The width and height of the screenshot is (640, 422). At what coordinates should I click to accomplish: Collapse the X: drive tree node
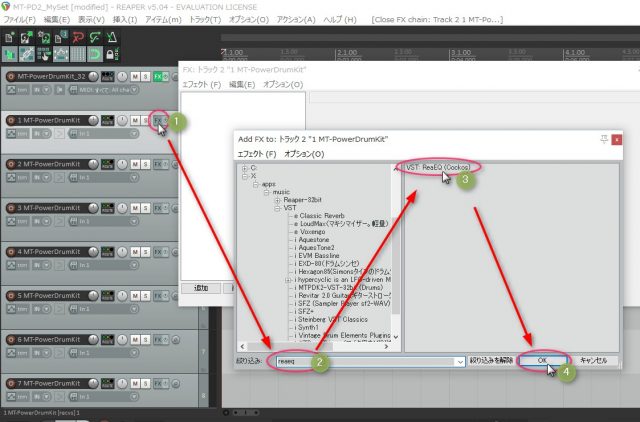244,176
